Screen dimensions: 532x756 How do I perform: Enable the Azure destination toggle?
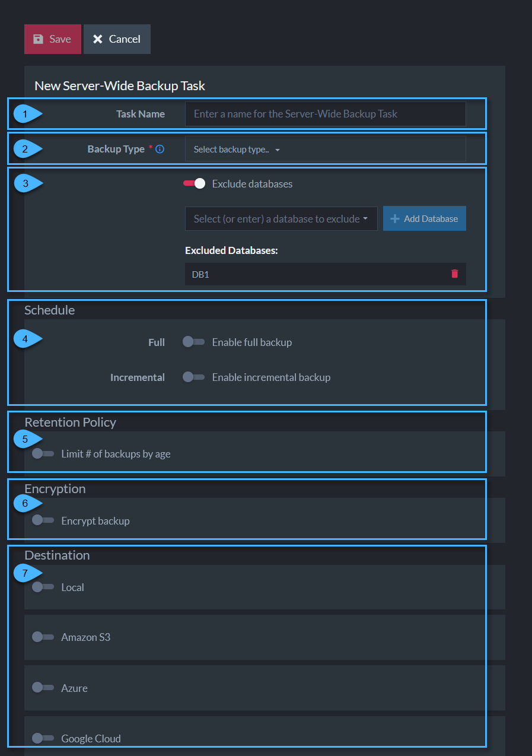coord(43,688)
